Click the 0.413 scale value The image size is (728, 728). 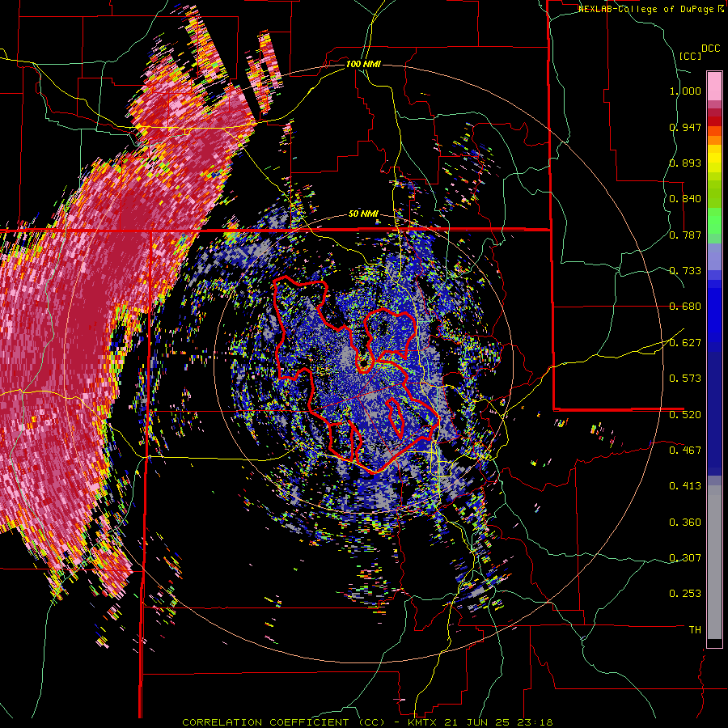[685, 486]
